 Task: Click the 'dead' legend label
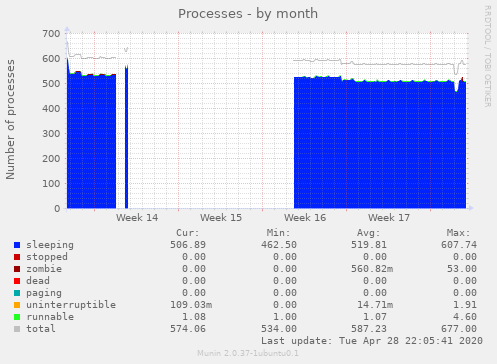click(38, 281)
